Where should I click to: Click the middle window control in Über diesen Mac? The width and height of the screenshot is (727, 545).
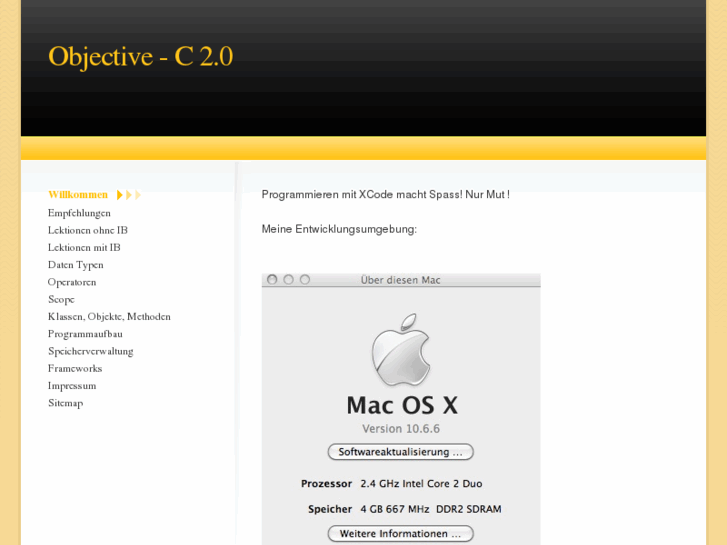click(288, 279)
